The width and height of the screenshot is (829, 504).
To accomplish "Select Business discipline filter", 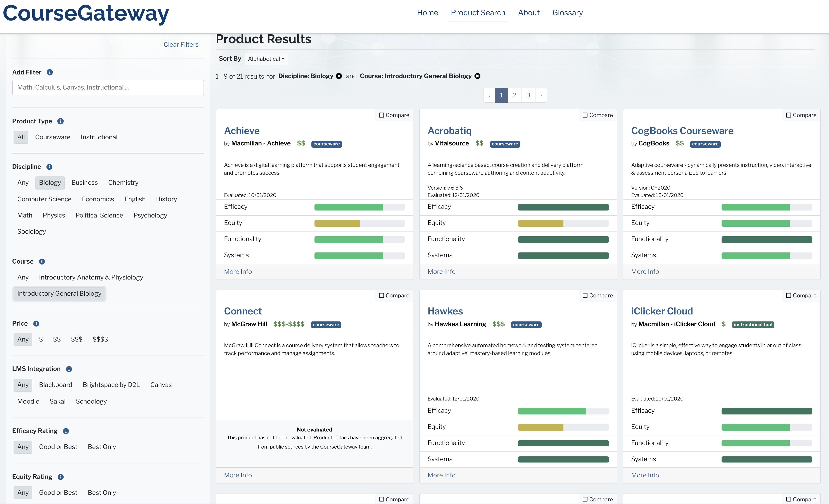I will tap(85, 182).
